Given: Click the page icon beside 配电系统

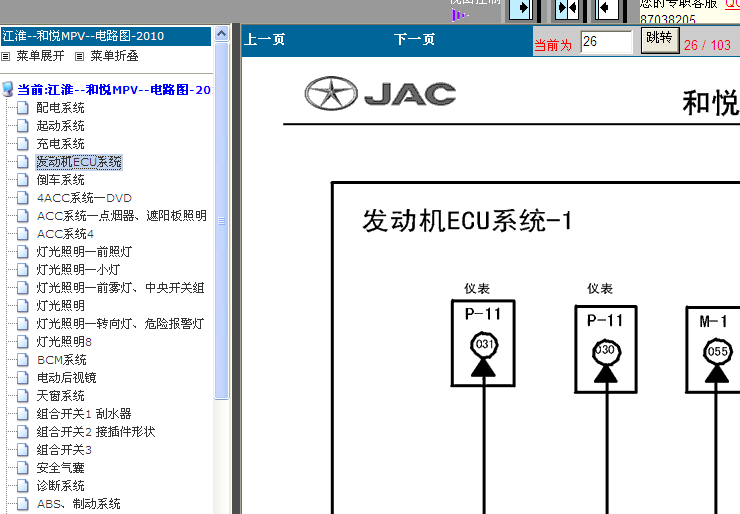Looking at the screenshot, I should coord(23,108).
